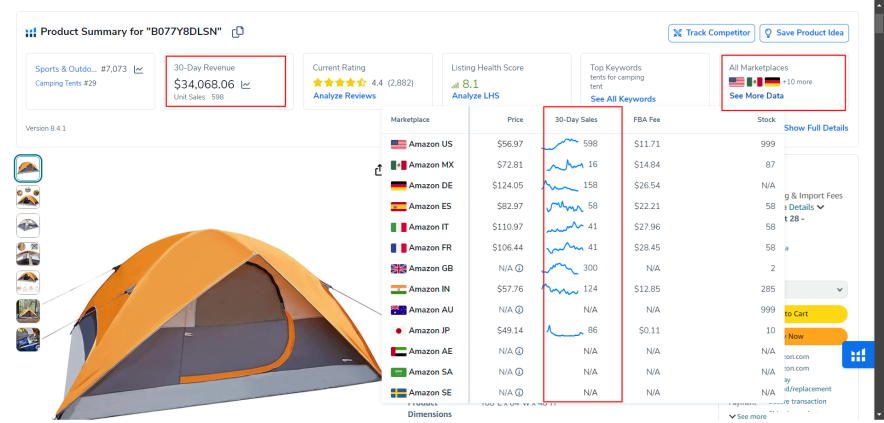Screen dimensions: 884x423
Task: Click the Listing Health Score bars icon
Action: point(456,85)
